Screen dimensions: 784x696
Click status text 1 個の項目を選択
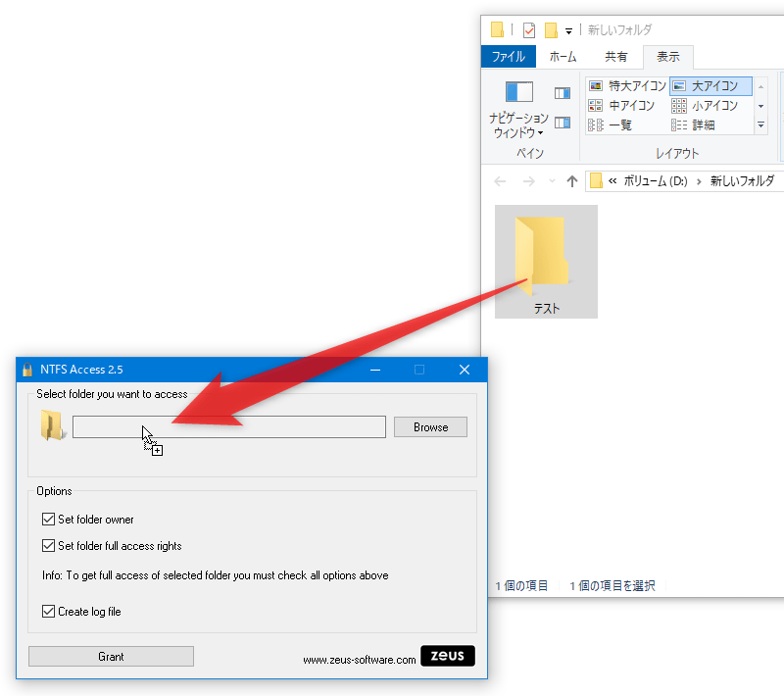[612, 585]
